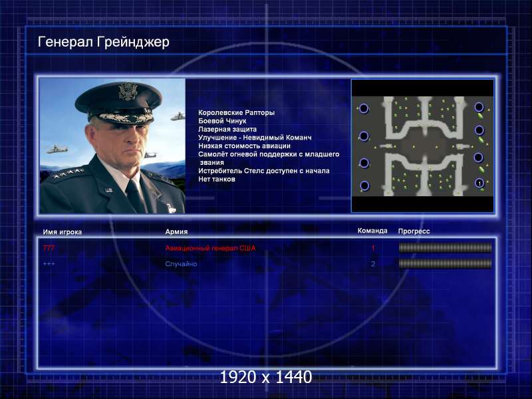Click the map preview thumbnail
The image size is (532, 399).
[422, 146]
